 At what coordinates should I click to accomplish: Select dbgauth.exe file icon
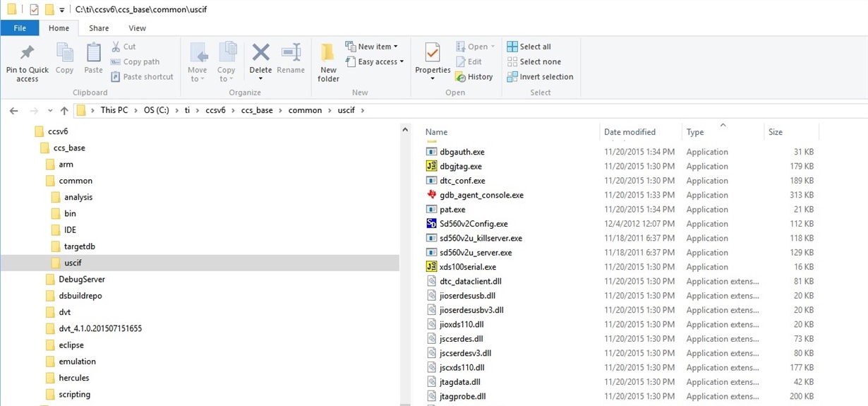432,152
